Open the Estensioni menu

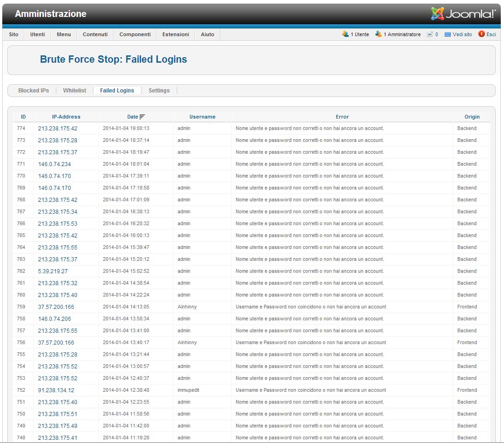(x=175, y=34)
